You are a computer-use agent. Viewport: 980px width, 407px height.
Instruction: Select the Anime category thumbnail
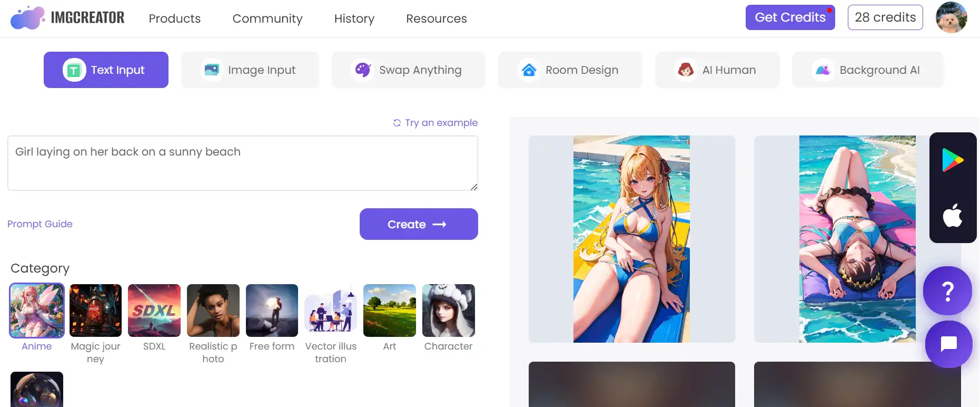[37, 311]
